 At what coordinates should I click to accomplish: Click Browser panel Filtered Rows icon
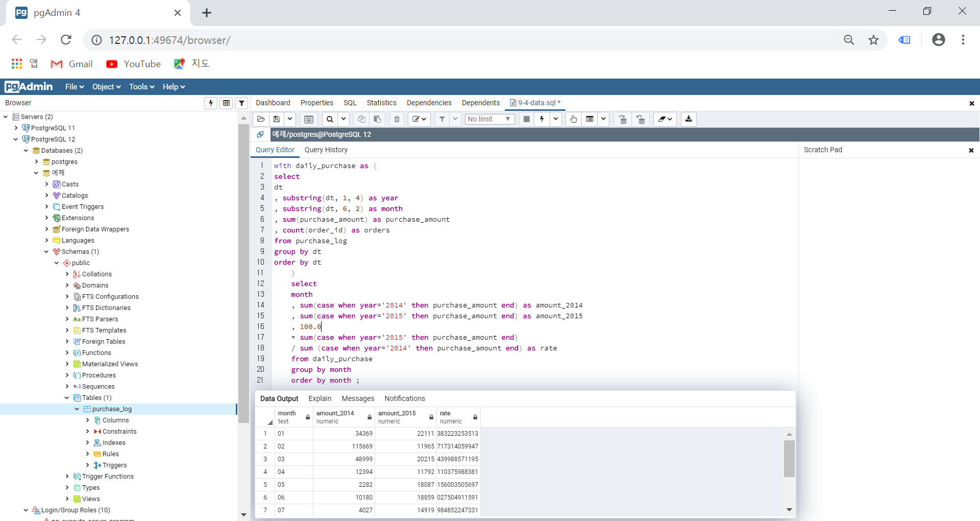click(242, 103)
